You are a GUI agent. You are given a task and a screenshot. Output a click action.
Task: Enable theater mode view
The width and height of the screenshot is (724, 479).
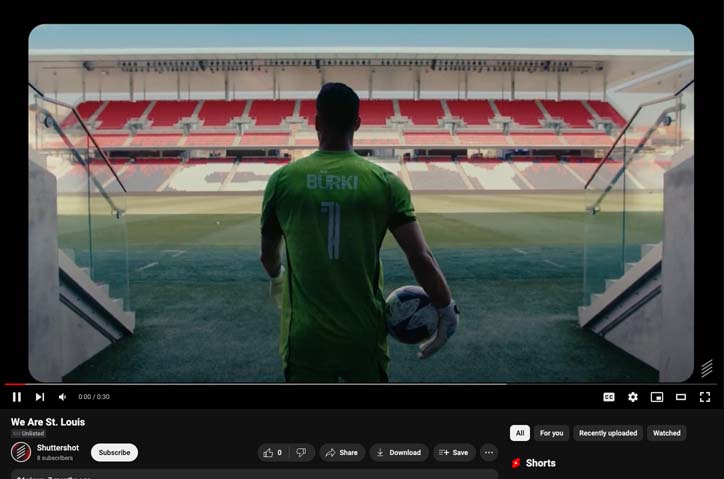pyautogui.click(x=681, y=397)
